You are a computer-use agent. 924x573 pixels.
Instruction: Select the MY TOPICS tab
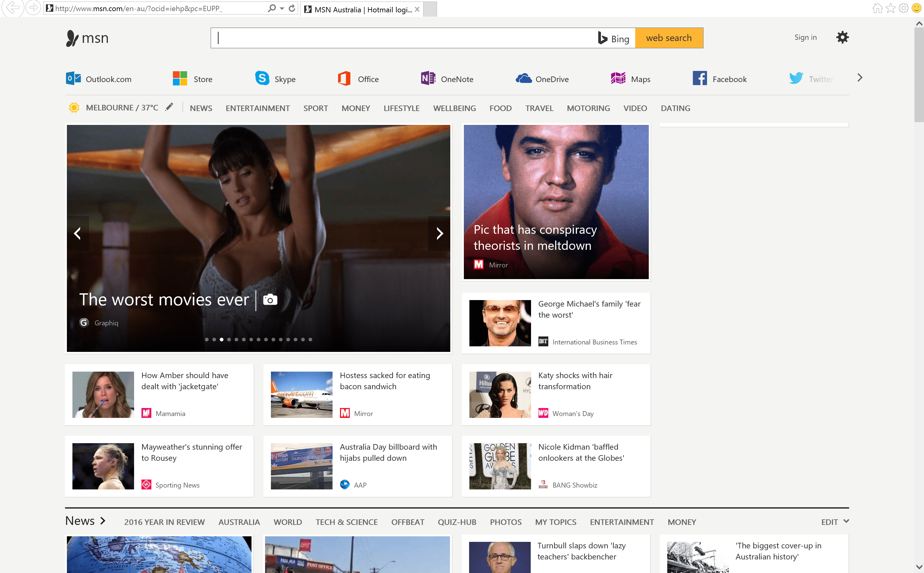click(555, 522)
